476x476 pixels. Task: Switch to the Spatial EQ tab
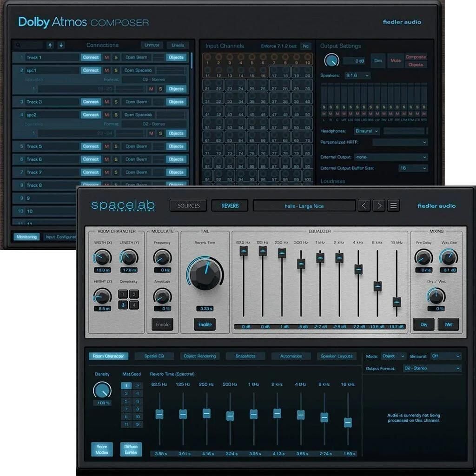pos(154,356)
